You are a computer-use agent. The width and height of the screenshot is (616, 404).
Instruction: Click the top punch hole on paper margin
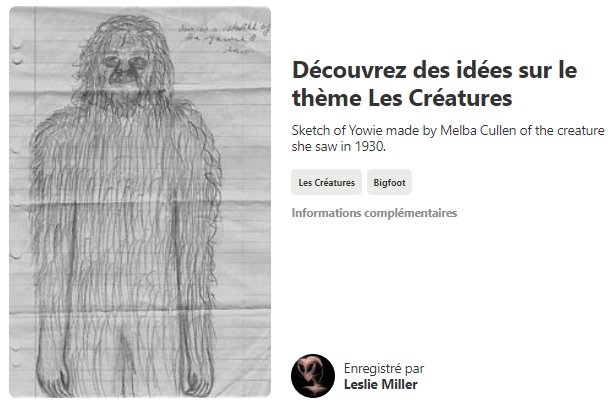(x=17, y=43)
